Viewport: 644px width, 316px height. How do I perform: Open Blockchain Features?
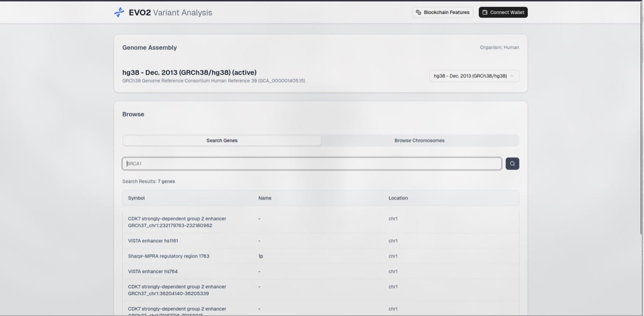pos(443,12)
